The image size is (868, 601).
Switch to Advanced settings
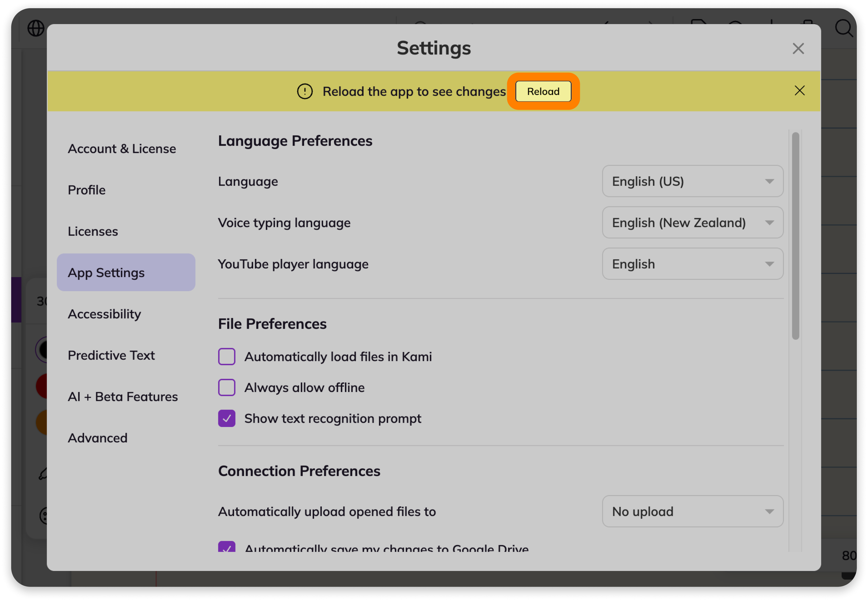point(126,438)
